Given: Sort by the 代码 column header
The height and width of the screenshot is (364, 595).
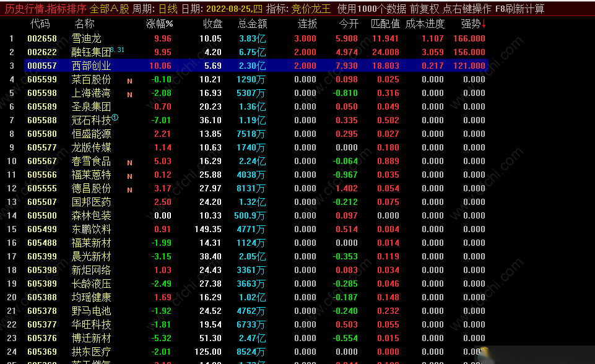Looking at the screenshot, I should click(x=40, y=24).
